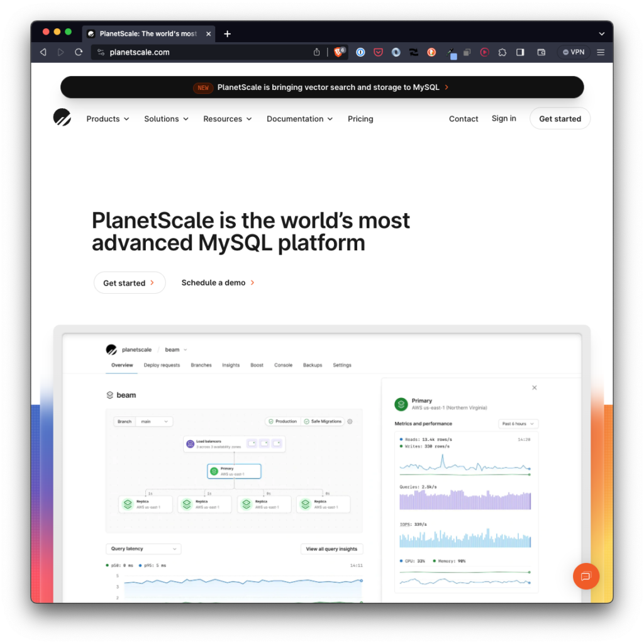Screen dimensions: 644x644
Task: Open the Contact link
Action: 464,119
